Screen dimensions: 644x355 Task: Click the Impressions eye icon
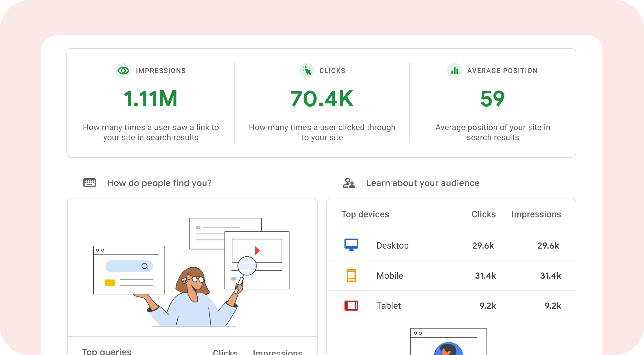pyautogui.click(x=123, y=70)
